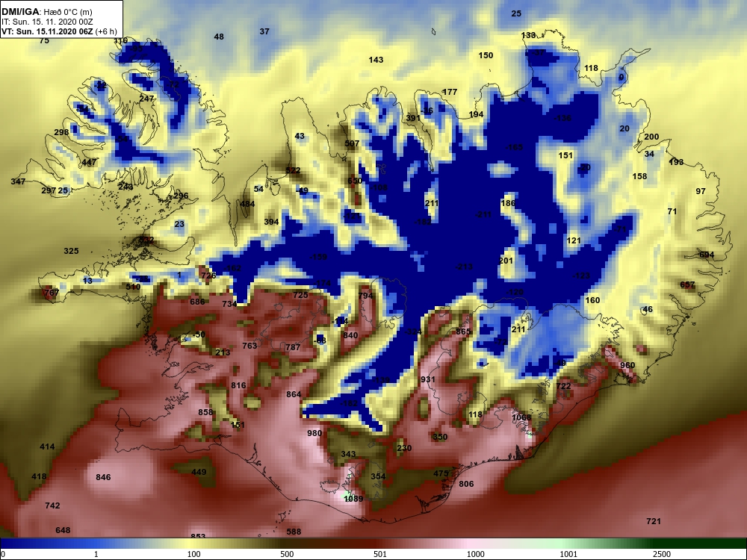Click the 721 value in the southeast sea
Image resolution: width=747 pixels, height=560 pixels.
653,521
